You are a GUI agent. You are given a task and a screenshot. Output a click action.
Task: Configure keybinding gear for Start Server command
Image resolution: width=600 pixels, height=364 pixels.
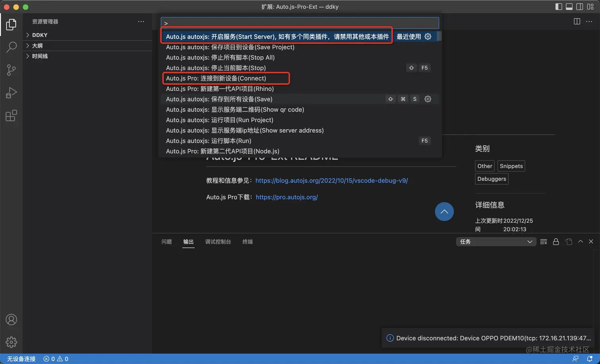428,36
